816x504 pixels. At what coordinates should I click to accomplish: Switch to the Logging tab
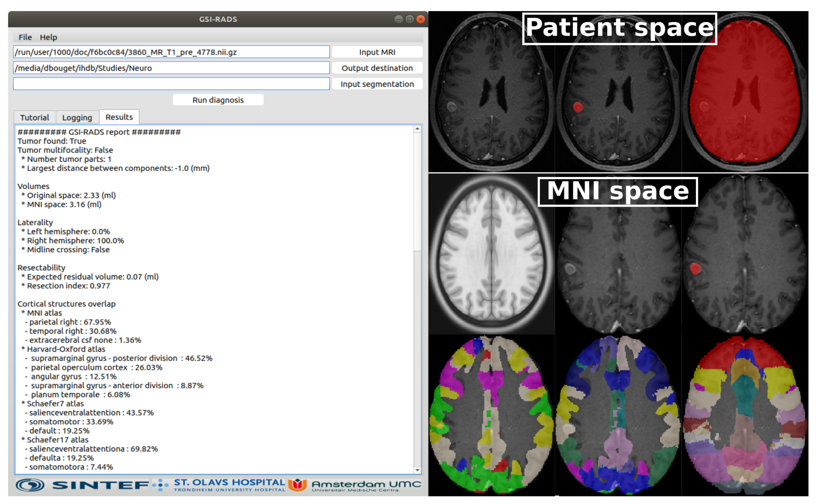pyautogui.click(x=77, y=117)
